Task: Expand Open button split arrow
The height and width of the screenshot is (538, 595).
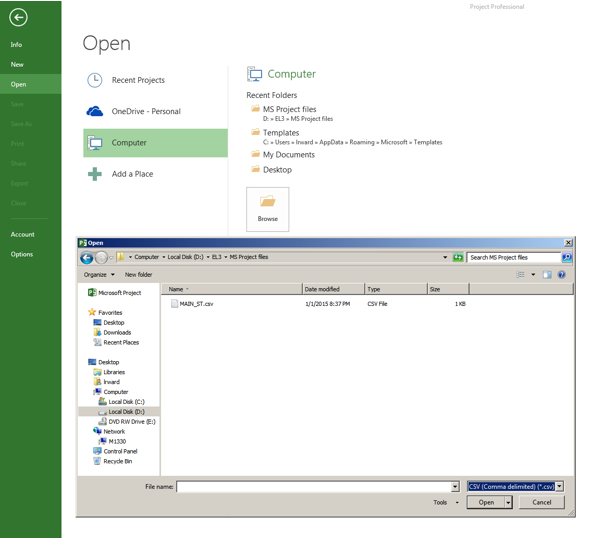Action: tap(508, 502)
